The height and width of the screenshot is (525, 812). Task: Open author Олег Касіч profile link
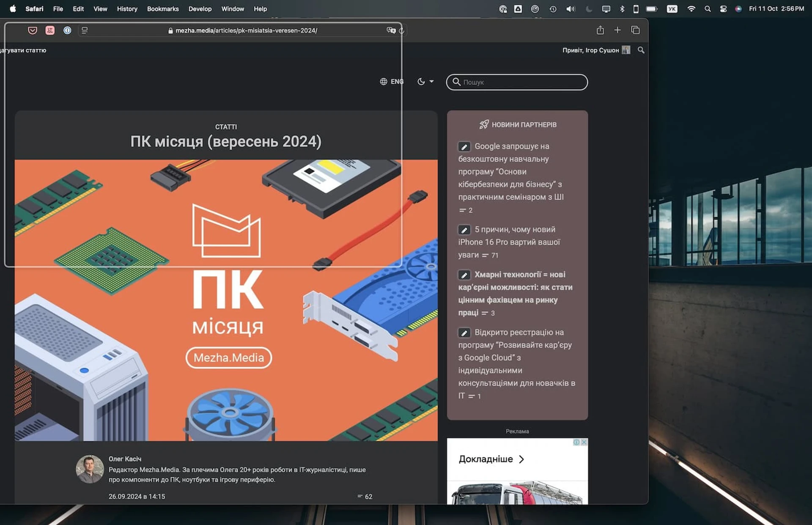(125, 459)
